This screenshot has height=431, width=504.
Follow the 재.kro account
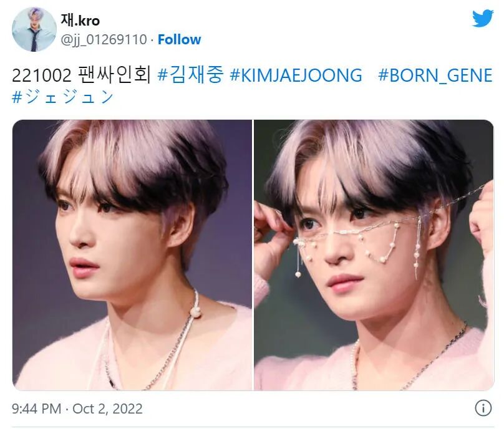(180, 39)
